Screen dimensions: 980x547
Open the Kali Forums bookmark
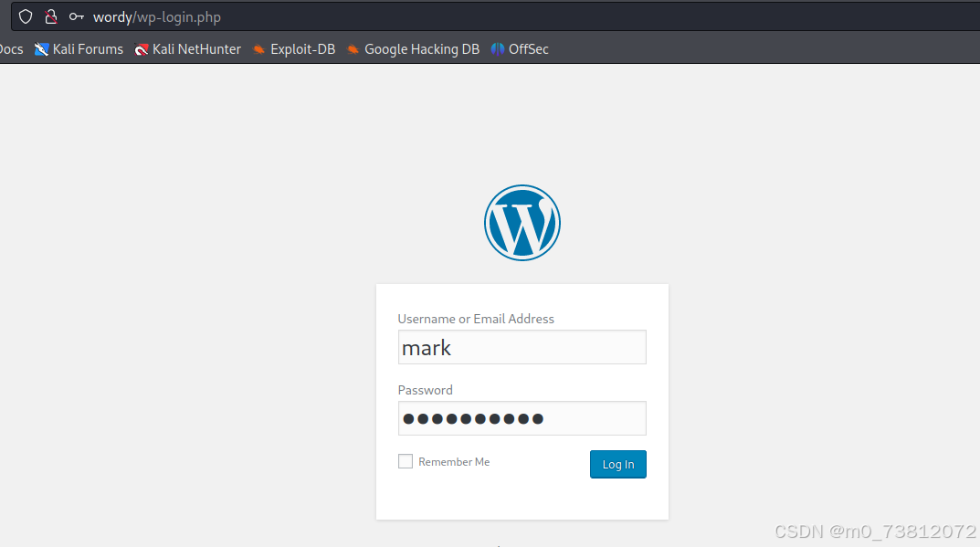(x=79, y=48)
